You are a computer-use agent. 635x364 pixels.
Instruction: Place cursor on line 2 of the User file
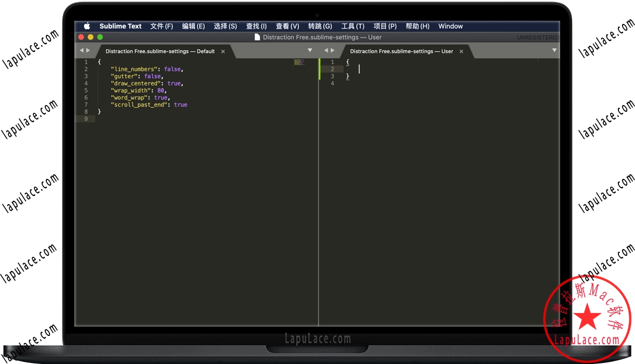point(360,69)
